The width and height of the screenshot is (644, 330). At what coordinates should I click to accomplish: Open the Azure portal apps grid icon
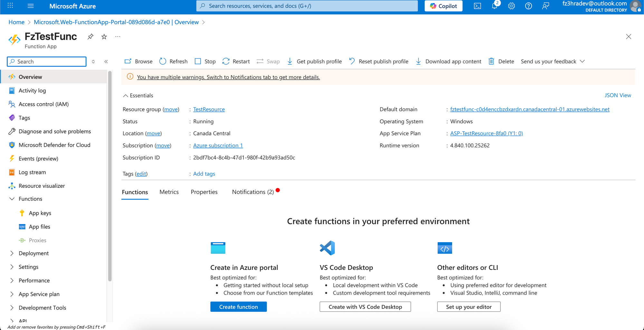(x=10, y=6)
